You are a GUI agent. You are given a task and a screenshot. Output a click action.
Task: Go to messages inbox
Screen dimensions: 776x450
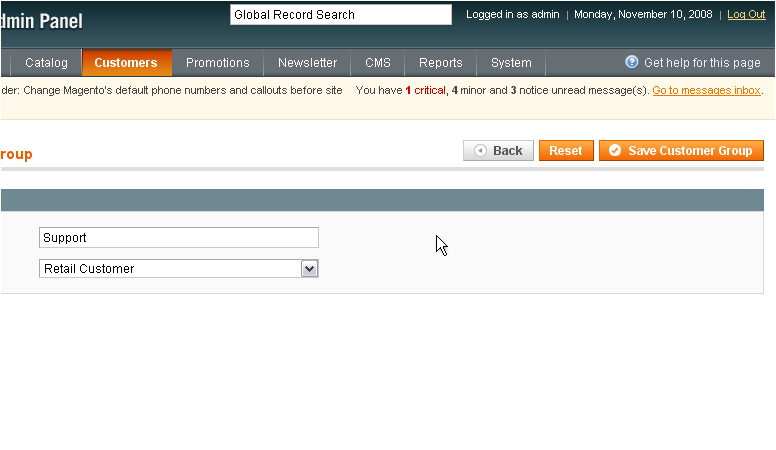pyautogui.click(x=706, y=90)
